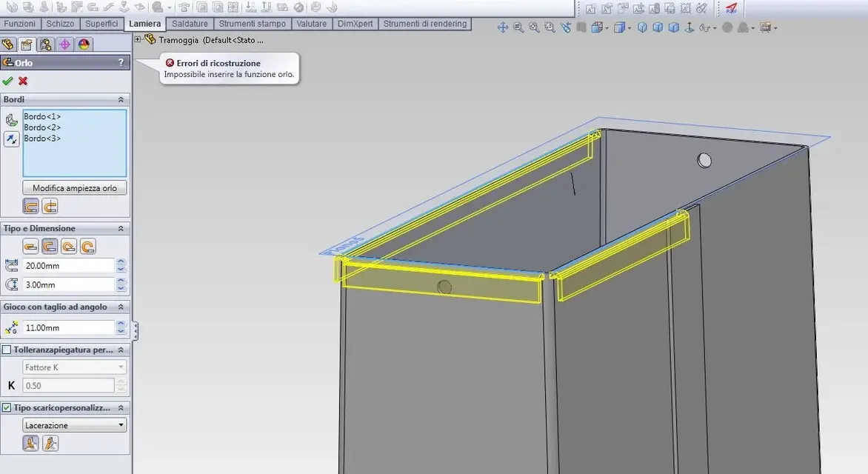The image size is (868, 474).
Task: Collapse the Tipo scarico section
Action: (x=121, y=407)
